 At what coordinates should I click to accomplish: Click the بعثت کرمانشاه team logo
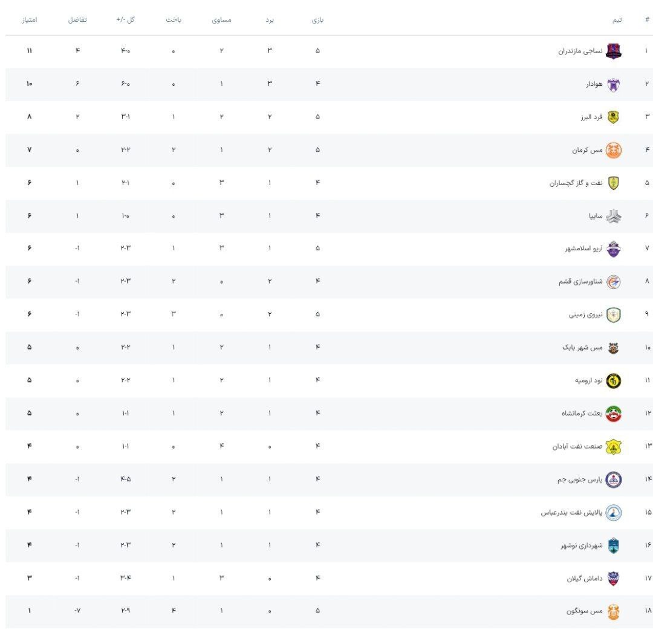(614, 414)
